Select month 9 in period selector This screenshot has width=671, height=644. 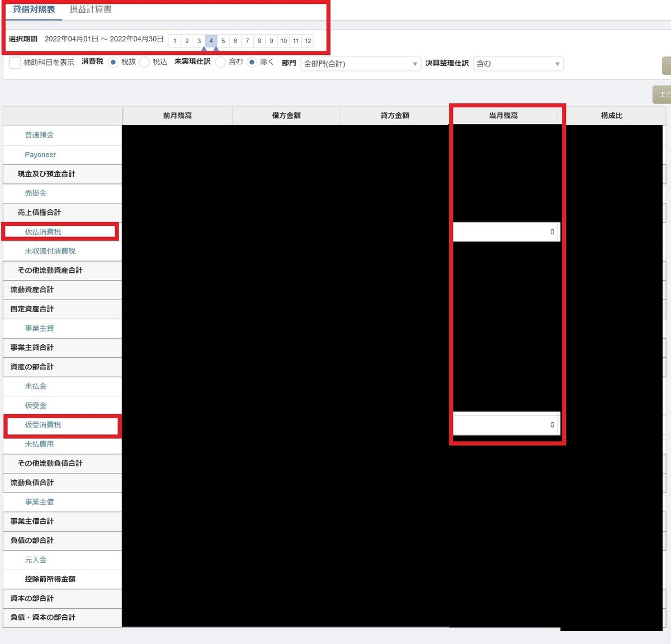pyautogui.click(x=272, y=41)
